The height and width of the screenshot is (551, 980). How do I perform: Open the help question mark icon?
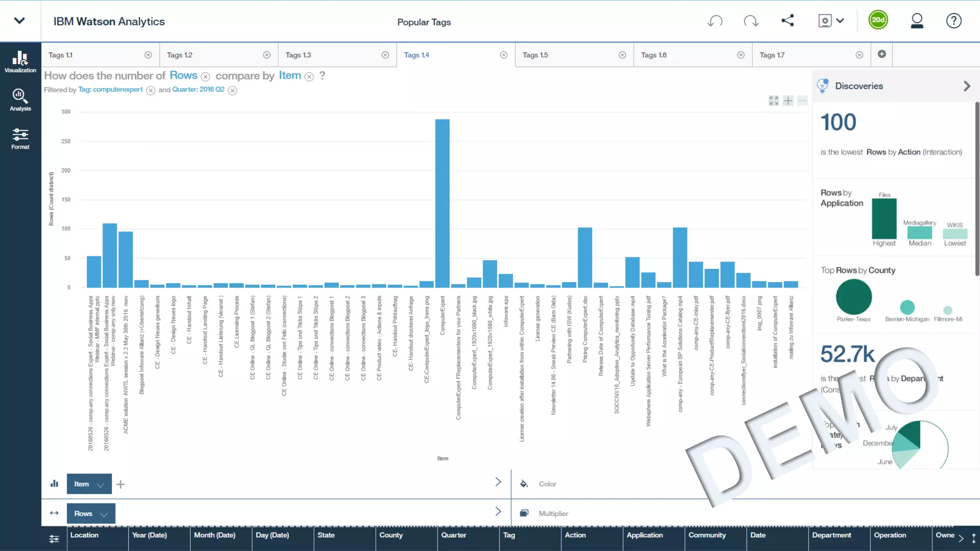point(953,21)
